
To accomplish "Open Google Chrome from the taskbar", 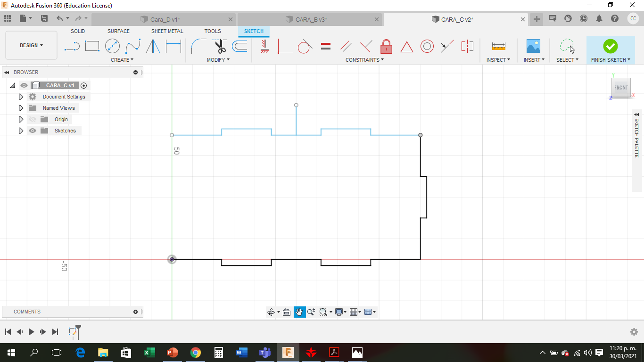I will coord(195,353).
